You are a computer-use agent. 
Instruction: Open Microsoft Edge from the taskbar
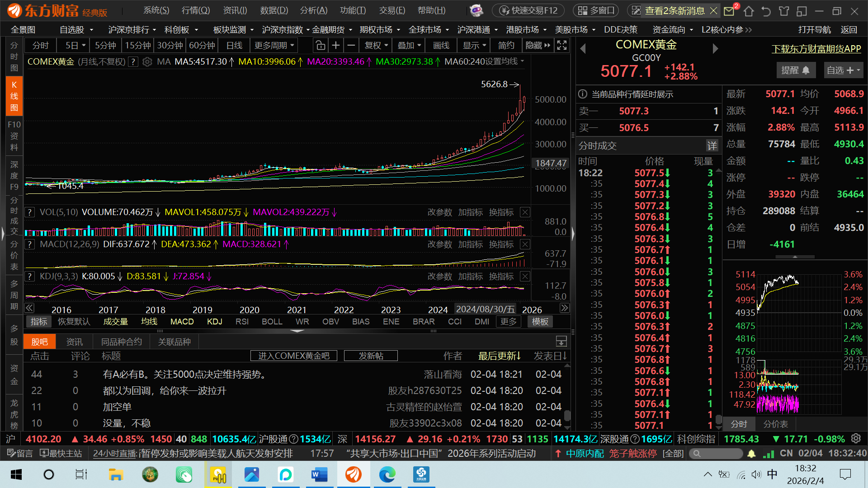387,474
